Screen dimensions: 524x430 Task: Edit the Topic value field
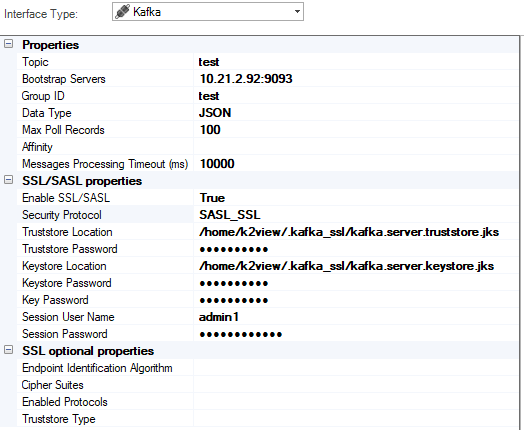point(356,62)
